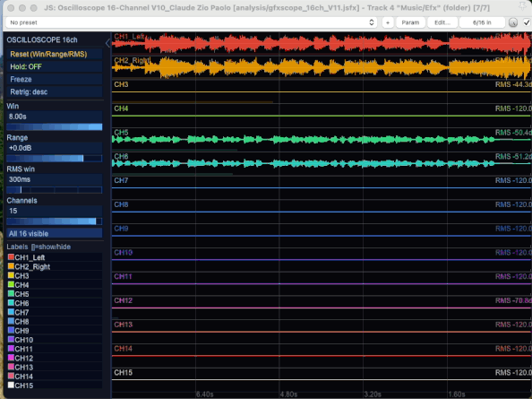Click the 1.60s time axis marker

(x=457, y=395)
